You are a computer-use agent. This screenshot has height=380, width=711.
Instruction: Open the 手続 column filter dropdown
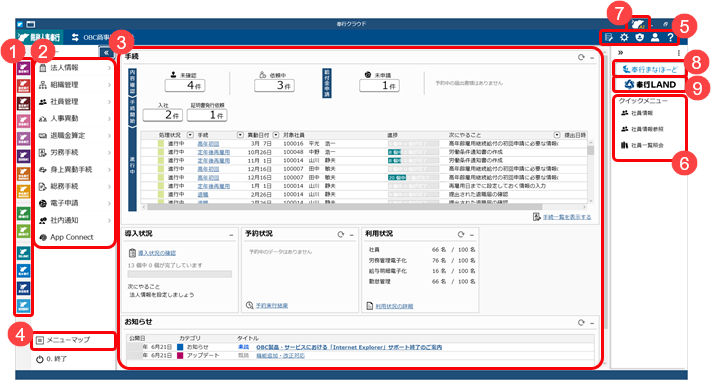point(240,135)
